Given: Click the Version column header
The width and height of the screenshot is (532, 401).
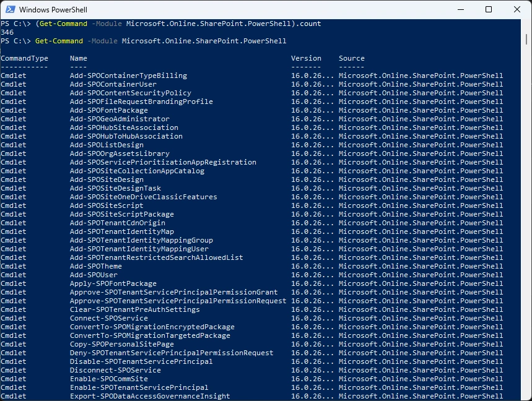Looking at the screenshot, I should point(306,58).
